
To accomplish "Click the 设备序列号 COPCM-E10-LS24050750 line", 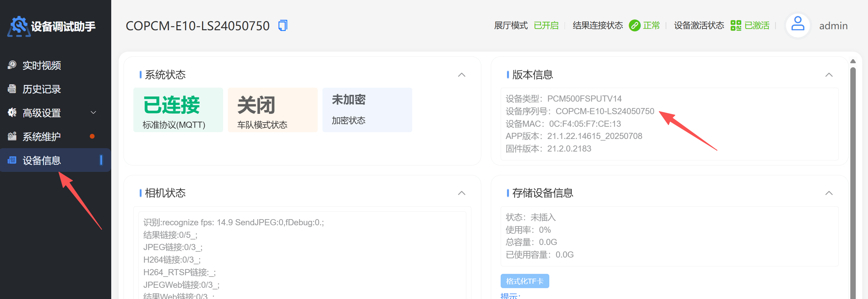I will click(x=580, y=111).
